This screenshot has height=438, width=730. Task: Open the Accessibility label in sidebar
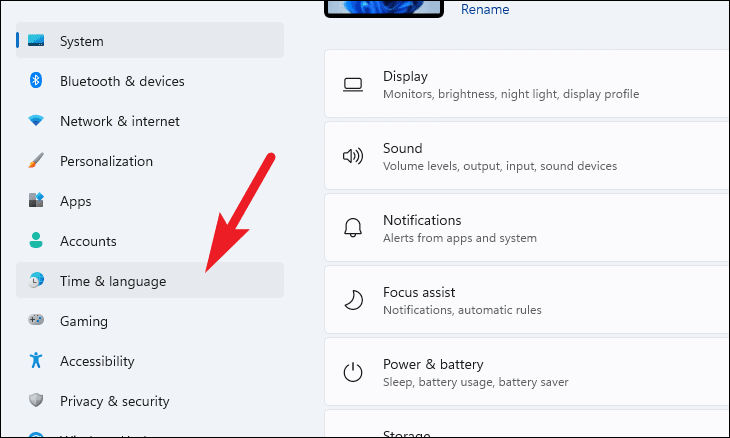(x=97, y=361)
